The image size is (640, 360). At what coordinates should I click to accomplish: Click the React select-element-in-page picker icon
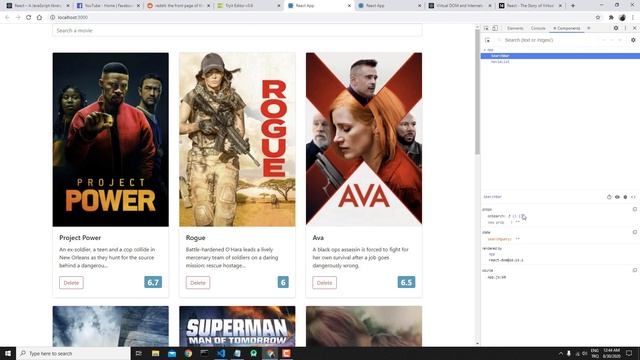488,40
